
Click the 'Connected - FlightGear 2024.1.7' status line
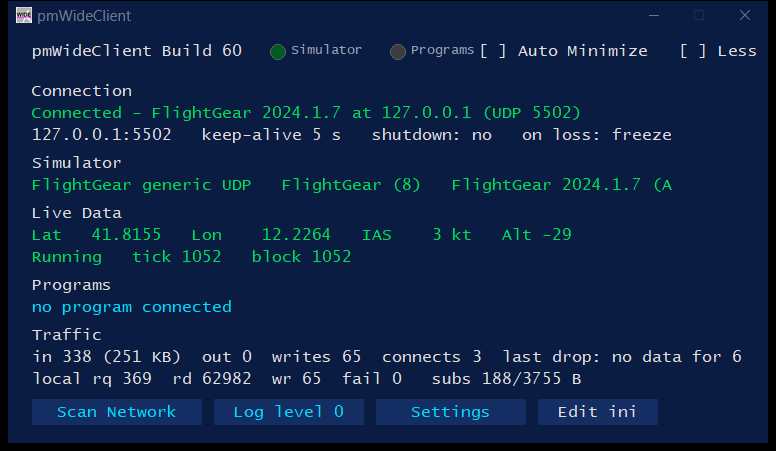coord(305,113)
